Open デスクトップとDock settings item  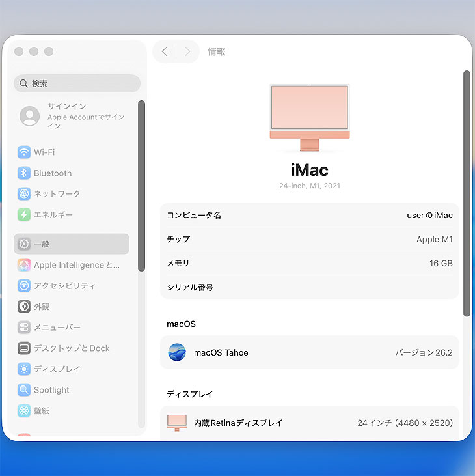click(x=72, y=348)
